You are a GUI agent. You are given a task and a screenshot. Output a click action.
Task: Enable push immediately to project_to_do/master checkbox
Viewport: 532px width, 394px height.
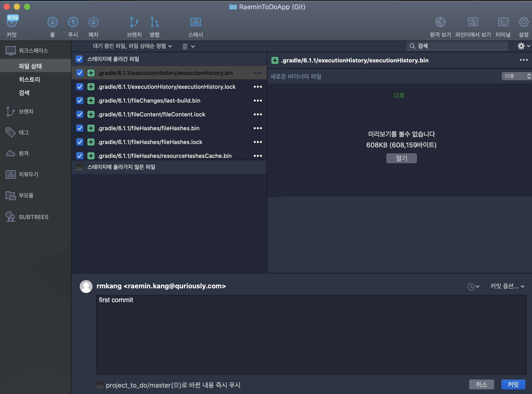coord(100,385)
